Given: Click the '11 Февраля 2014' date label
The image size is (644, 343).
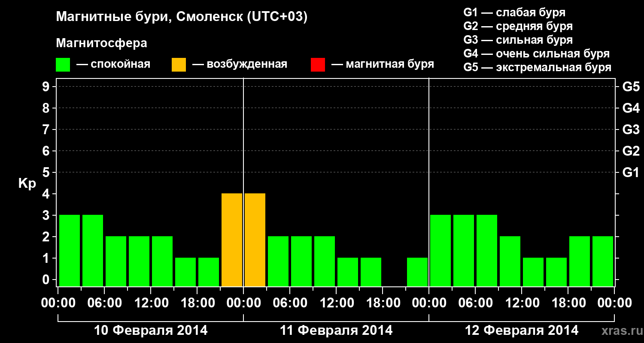Looking at the screenshot, I should (336, 331).
